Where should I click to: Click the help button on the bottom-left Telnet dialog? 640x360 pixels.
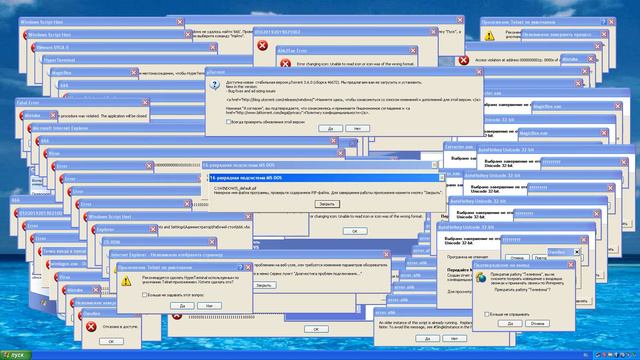(240, 267)
